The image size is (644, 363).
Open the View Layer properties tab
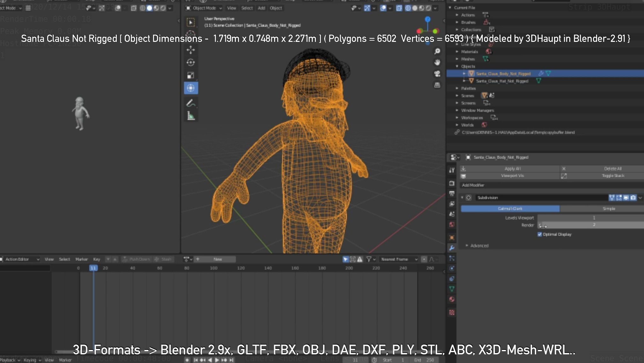click(452, 204)
